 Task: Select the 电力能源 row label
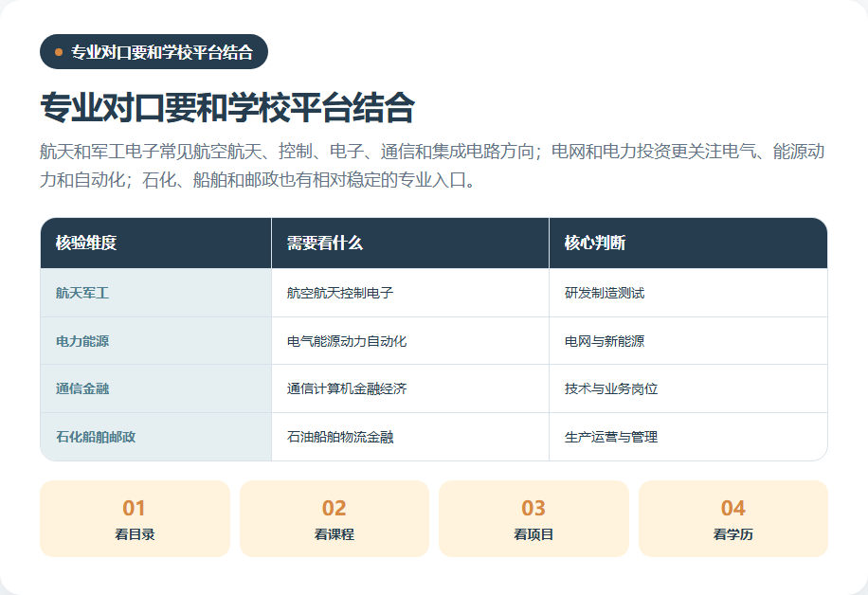click(x=155, y=341)
